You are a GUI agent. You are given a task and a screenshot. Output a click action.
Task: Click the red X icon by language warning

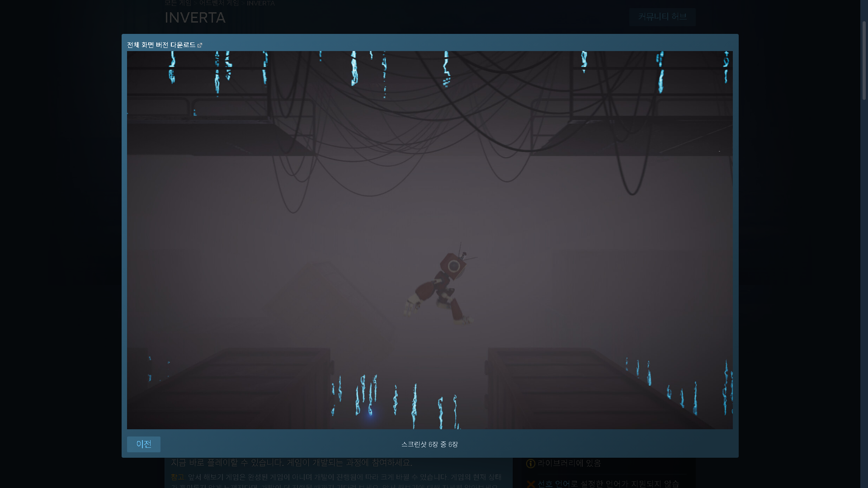[x=531, y=484]
